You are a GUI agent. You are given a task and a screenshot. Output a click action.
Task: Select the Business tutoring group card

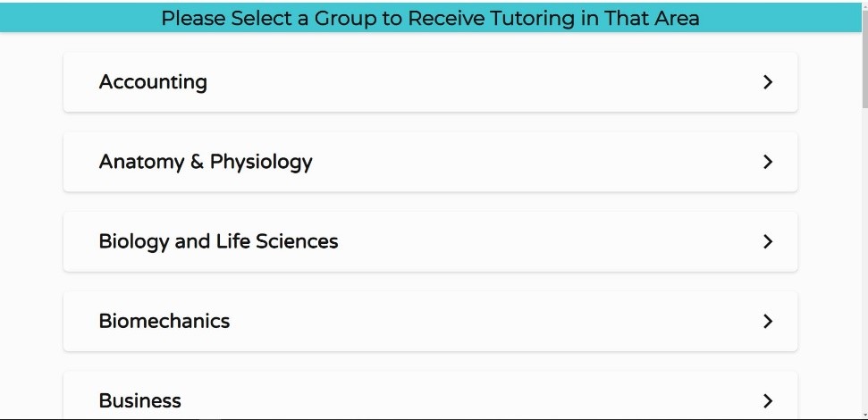coord(429,400)
